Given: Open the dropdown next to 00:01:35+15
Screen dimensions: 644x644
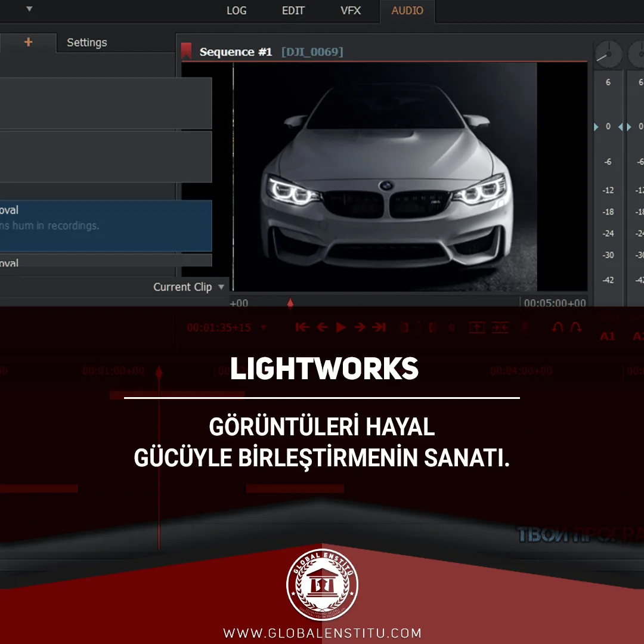Looking at the screenshot, I should coord(264,328).
